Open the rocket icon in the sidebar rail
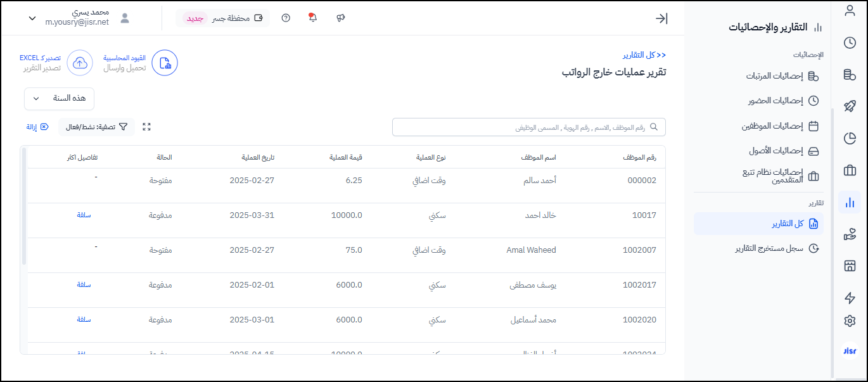 coord(850,106)
